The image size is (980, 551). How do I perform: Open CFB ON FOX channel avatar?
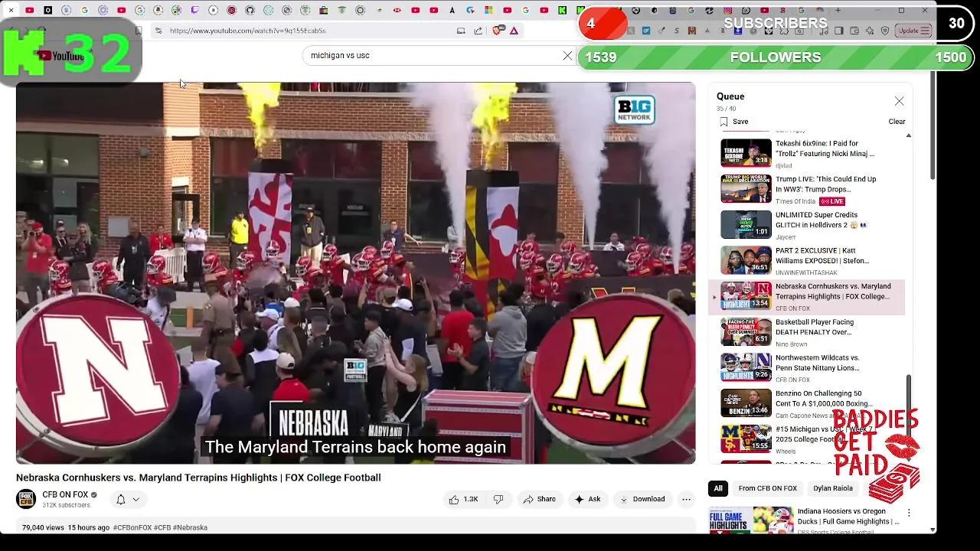[26, 499]
